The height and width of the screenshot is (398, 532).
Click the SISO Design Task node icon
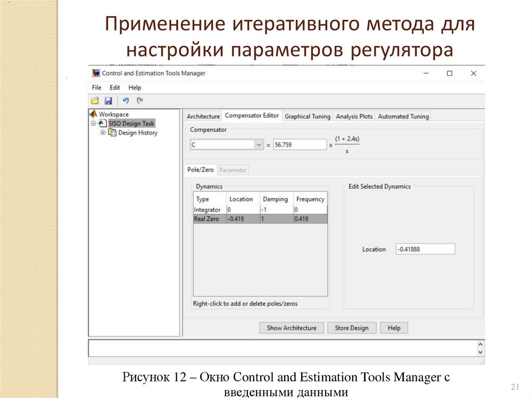(x=102, y=123)
